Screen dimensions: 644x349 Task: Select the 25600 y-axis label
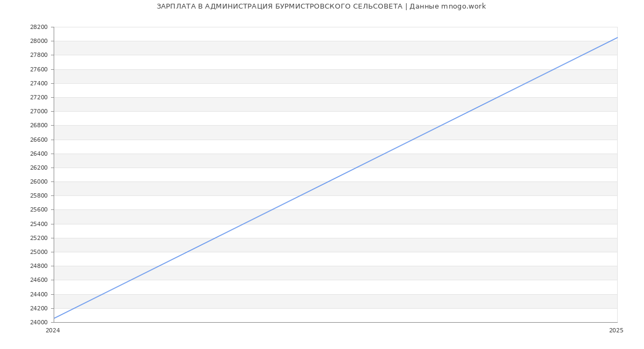point(39,210)
